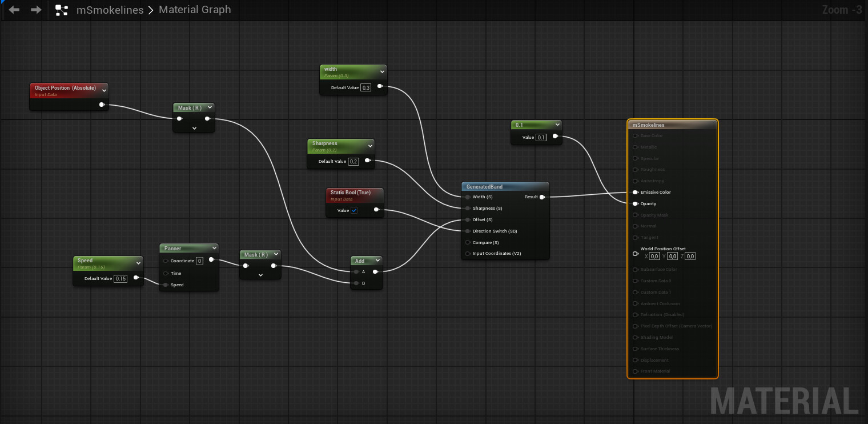Screen dimensions: 868x424
Task: Click Opacity input pin on mSmokelines
Action: coord(635,203)
